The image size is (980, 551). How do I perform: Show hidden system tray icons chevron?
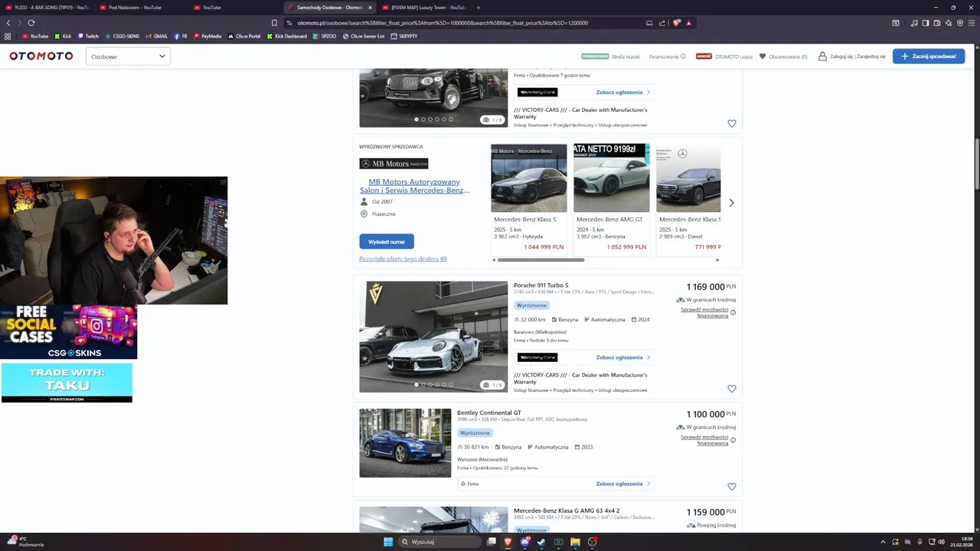883,542
